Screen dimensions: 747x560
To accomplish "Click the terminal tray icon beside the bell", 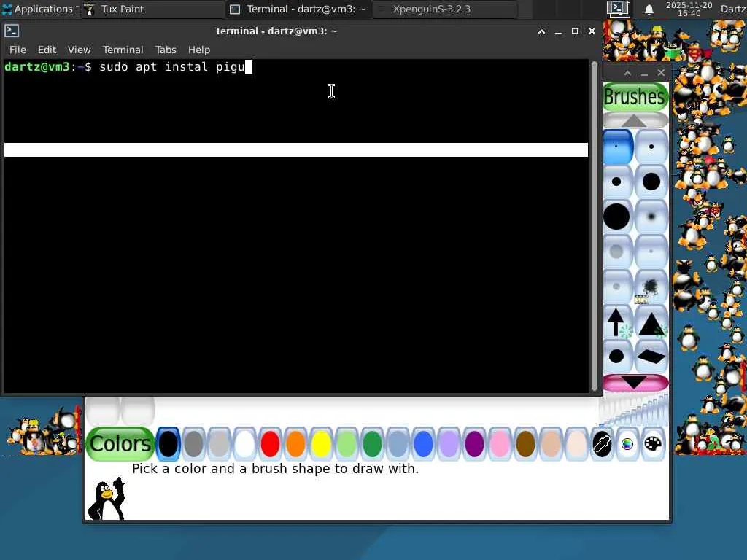I will pyautogui.click(x=619, y=9).
